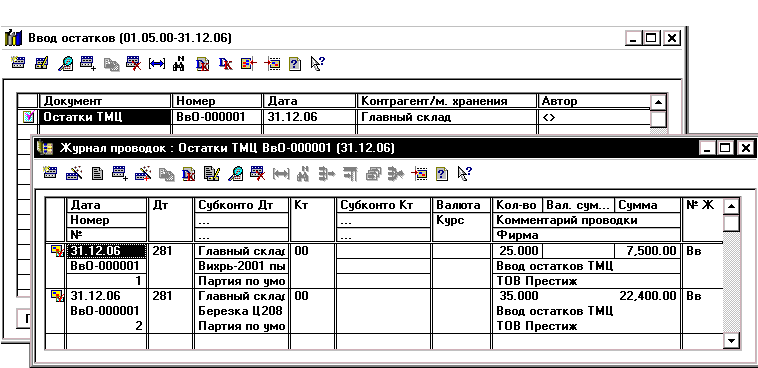758x368 pixels.
Task: Click the DK page icon in Журнал проводок toolbar
Action: tap(188, 174)
